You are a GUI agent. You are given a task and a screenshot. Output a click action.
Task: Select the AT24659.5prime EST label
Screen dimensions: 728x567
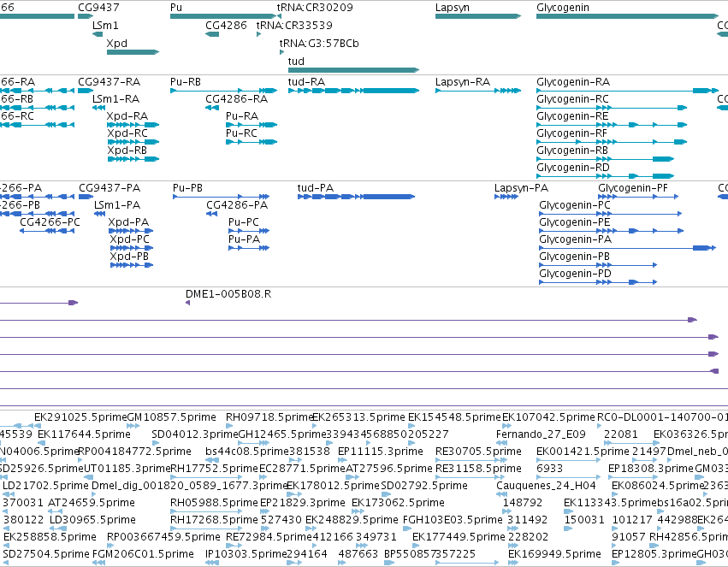click(92, 503)
